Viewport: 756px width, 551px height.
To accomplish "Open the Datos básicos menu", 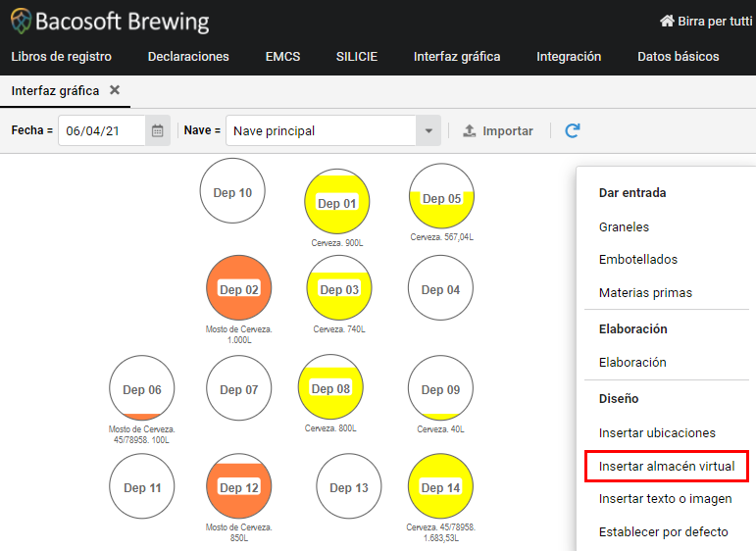I will click(678, 57).
